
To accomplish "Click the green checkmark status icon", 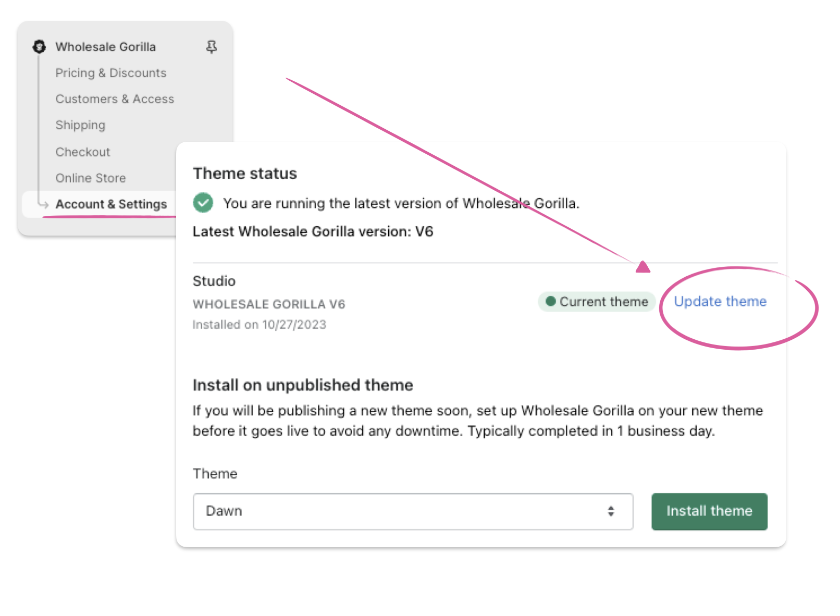I will point(203,203).
